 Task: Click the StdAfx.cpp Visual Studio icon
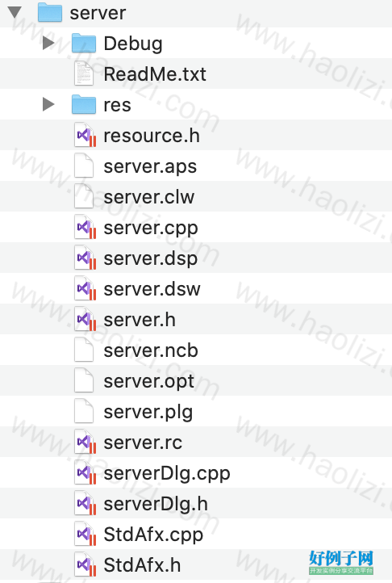[x=85, y=535]
